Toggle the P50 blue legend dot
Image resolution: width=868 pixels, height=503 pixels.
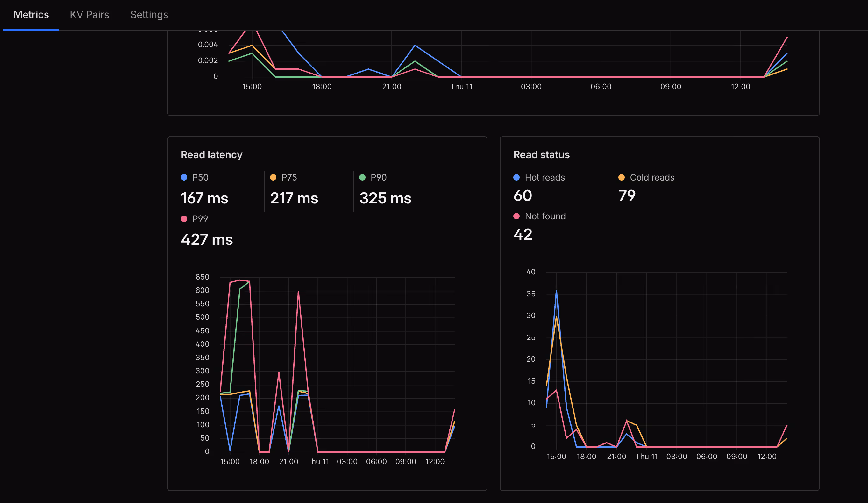tap(184, 177)
